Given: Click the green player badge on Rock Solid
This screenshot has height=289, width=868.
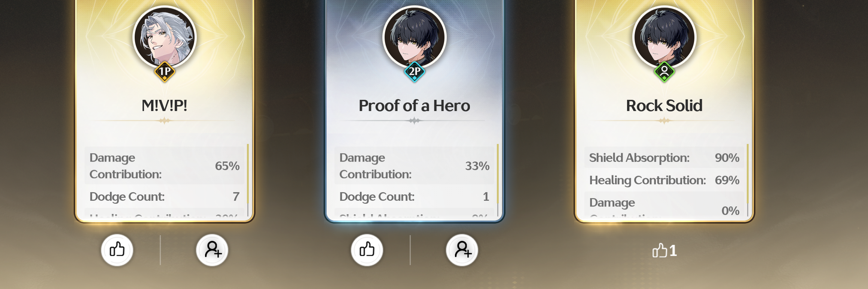Looking at the screenshot, I should (664, 72).
